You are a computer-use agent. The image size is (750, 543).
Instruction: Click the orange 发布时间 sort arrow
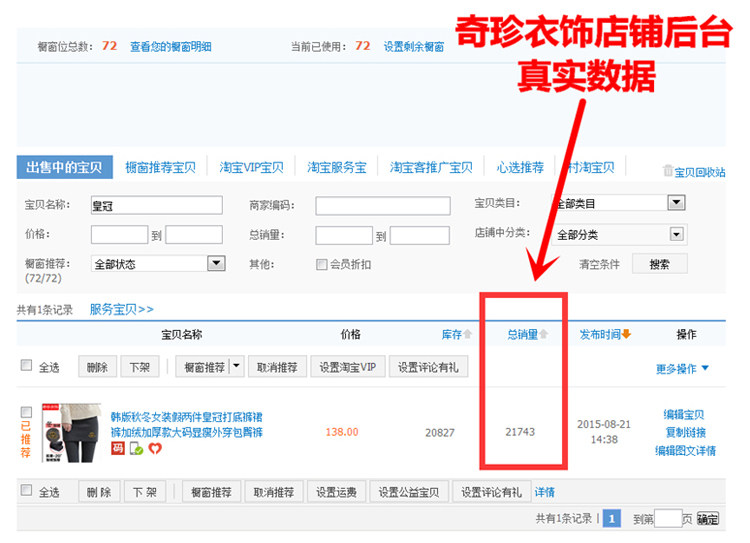[x=626, y=334]
